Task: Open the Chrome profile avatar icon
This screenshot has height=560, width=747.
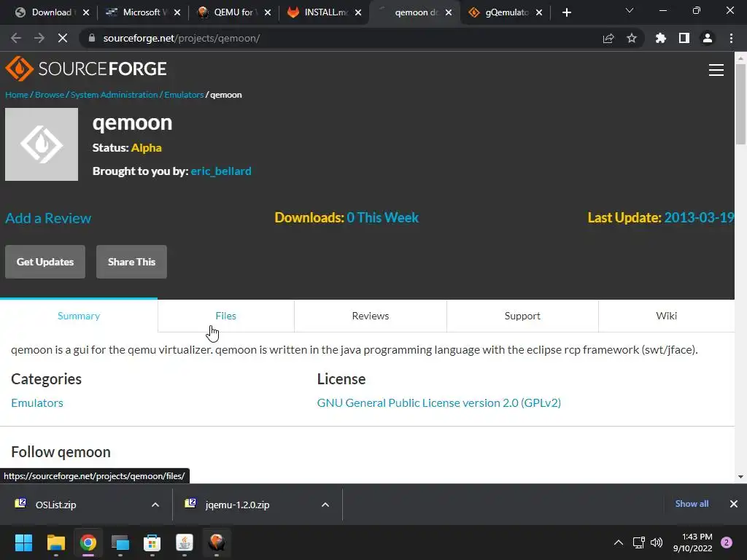Action: (x=708, y=38)
